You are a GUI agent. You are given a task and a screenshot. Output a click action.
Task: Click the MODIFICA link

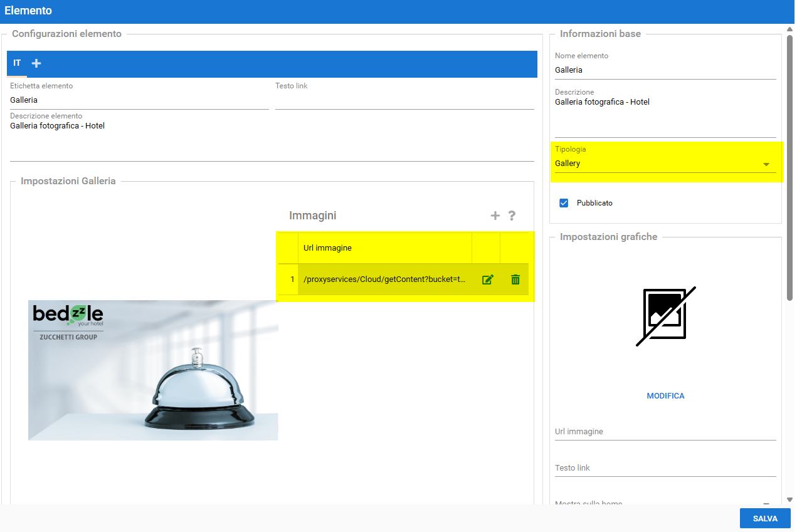point(665,396)
